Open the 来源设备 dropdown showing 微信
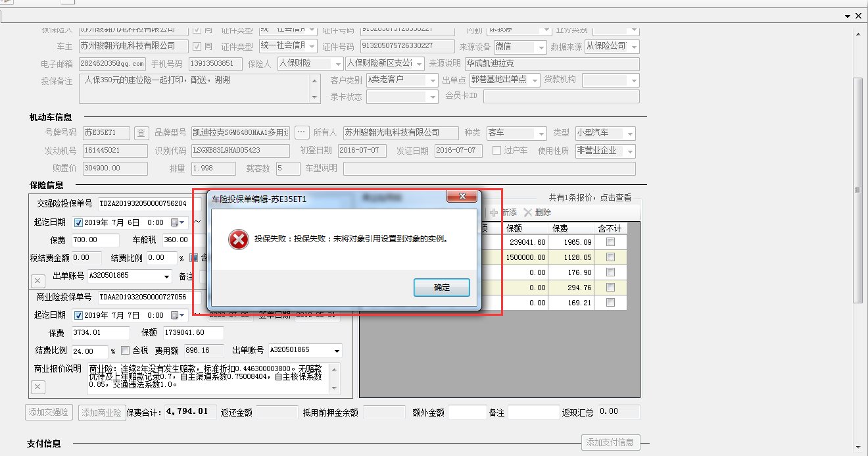This screenshot has width=868, height=456. point(541,47)
